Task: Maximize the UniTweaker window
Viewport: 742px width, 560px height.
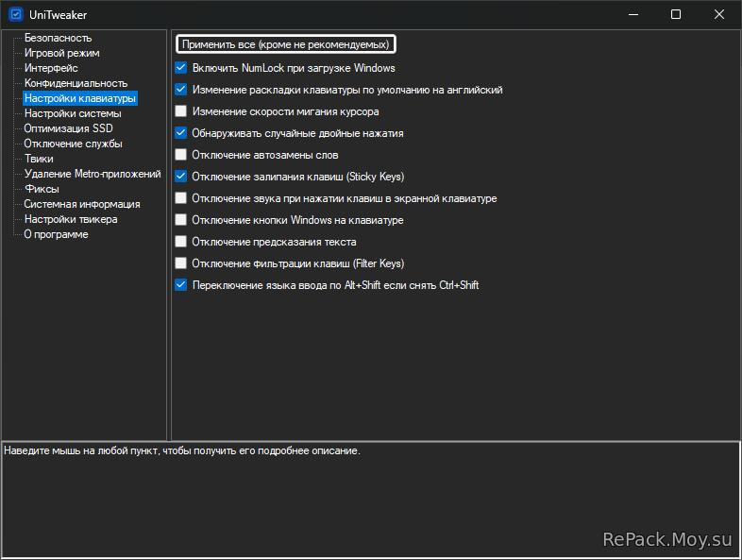Action: (676, 14)
